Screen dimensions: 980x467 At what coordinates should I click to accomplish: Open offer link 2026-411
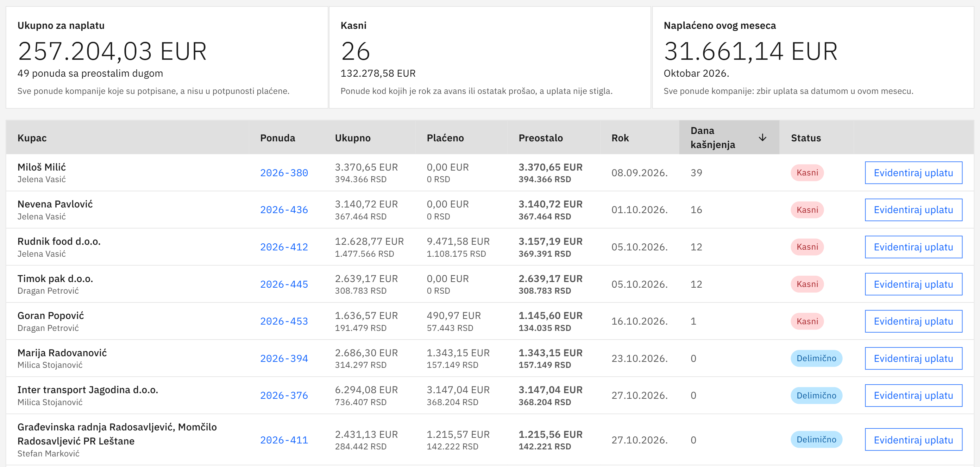284,440
